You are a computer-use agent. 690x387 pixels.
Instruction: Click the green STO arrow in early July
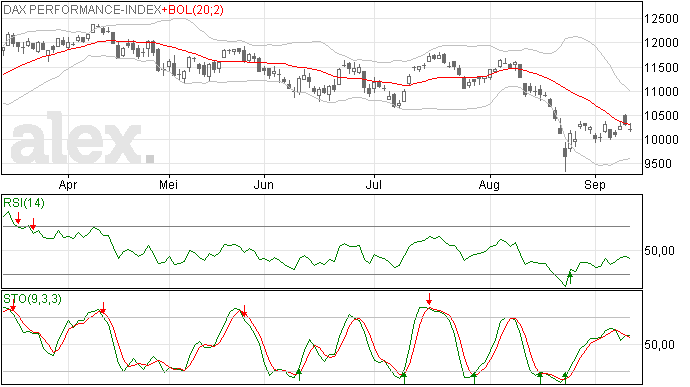tap(404, 378)
